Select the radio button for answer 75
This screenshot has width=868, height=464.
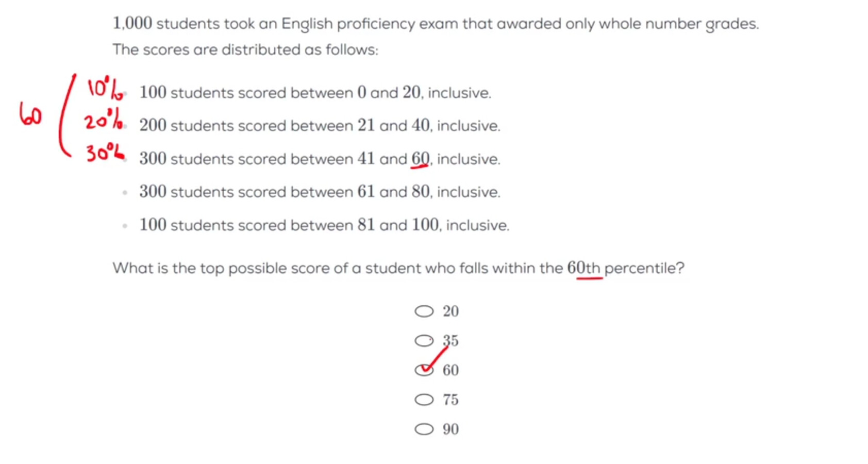click(424, 400)
